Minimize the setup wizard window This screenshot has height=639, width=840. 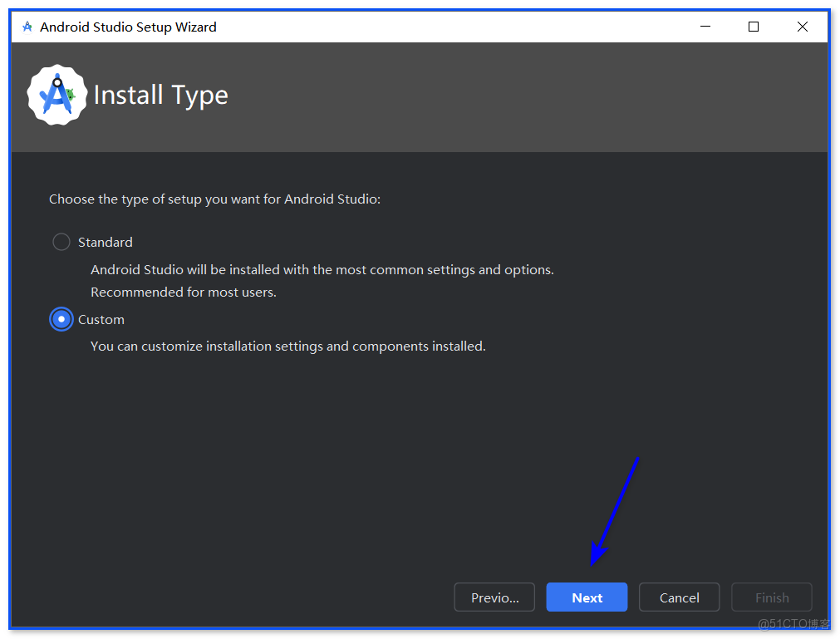705,26
